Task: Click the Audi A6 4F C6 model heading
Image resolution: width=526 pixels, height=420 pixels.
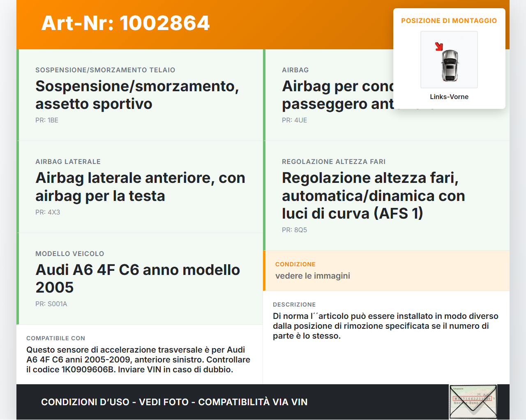Action: pyautogui.click(x=138, y=278)
